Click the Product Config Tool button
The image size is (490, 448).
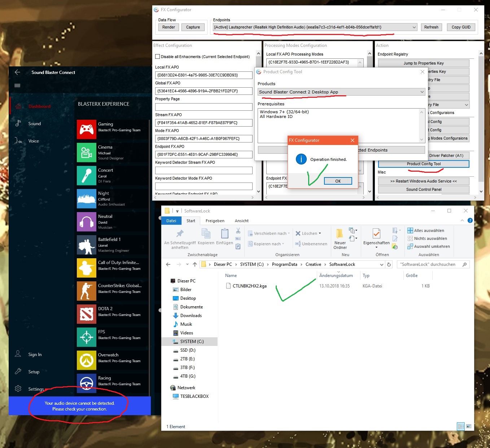[x=424, y=164]
